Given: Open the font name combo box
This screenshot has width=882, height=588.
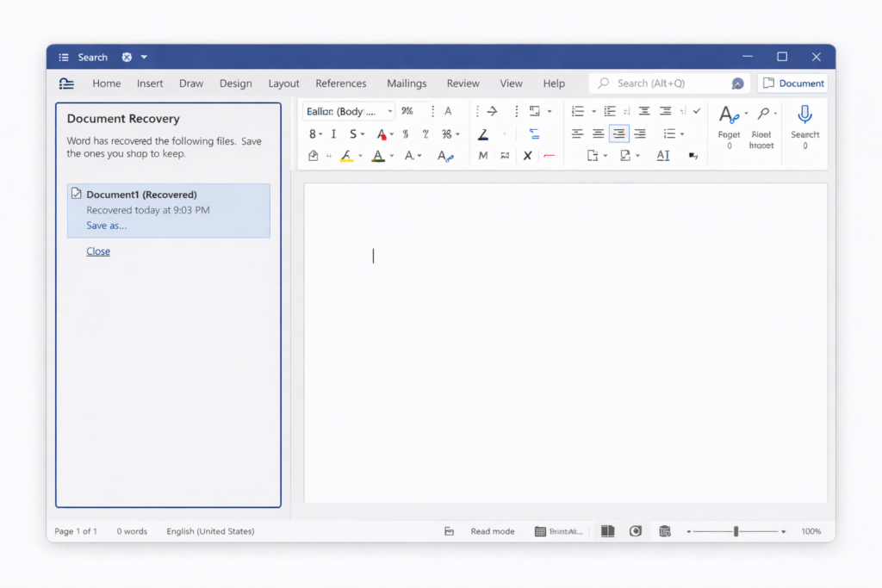Looking at the screenshot, I should coord(349,111).
